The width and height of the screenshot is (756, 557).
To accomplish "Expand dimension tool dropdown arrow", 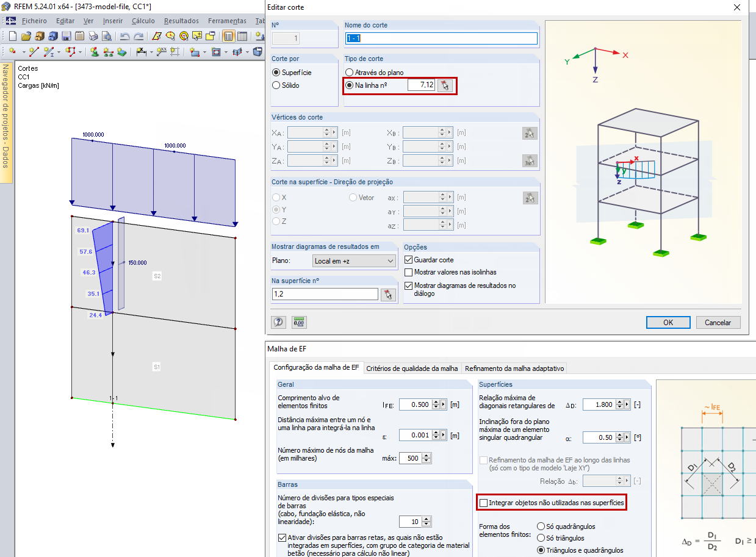I will (x=151, y=52).
